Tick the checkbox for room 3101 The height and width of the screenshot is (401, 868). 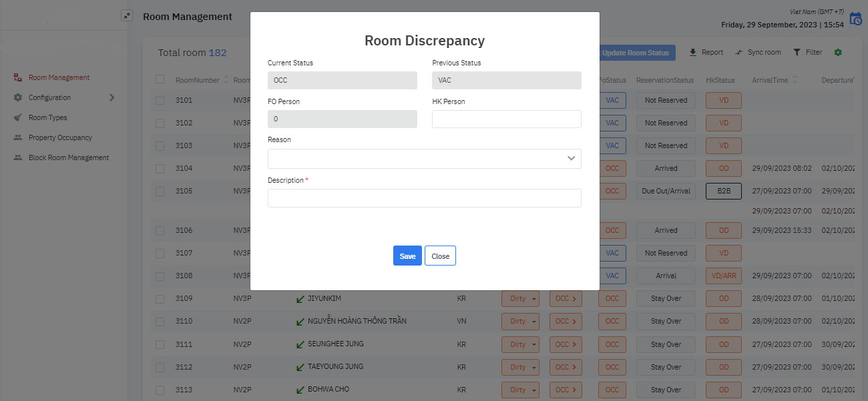pyautogui.click(x=160, y=100)
